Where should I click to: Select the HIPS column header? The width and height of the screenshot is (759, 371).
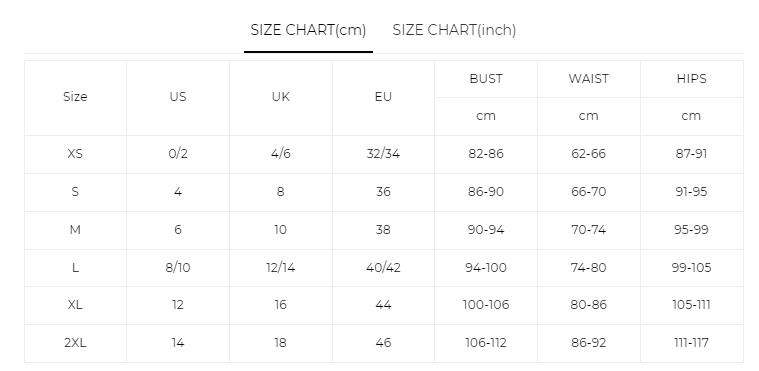point(692,79)
